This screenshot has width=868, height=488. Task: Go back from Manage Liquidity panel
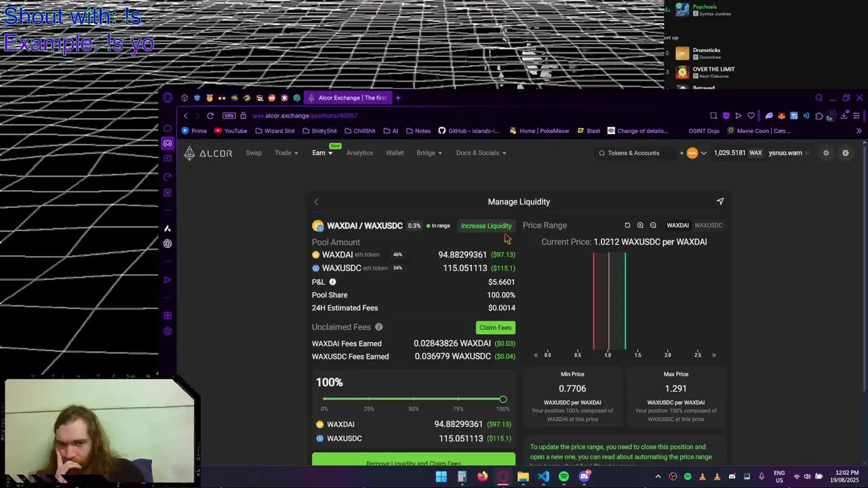coord(316,201)
